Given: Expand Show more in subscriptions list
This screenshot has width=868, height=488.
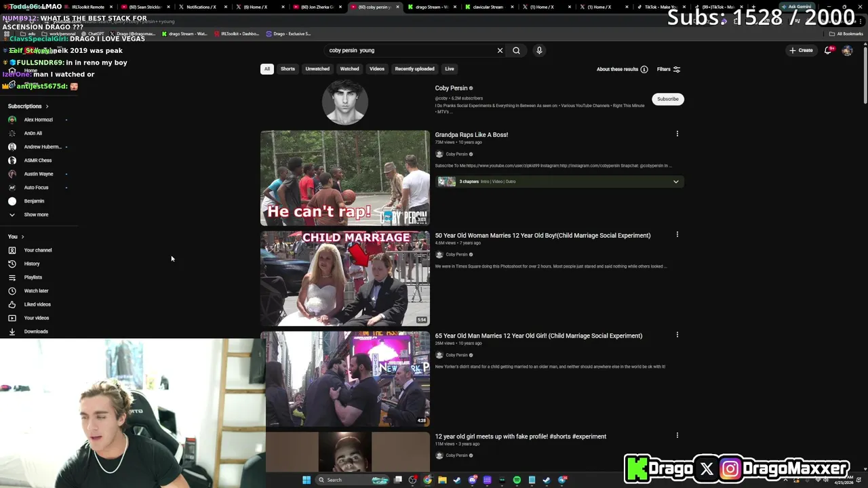Looking at the screenshot, I should (x=36, y=215).
